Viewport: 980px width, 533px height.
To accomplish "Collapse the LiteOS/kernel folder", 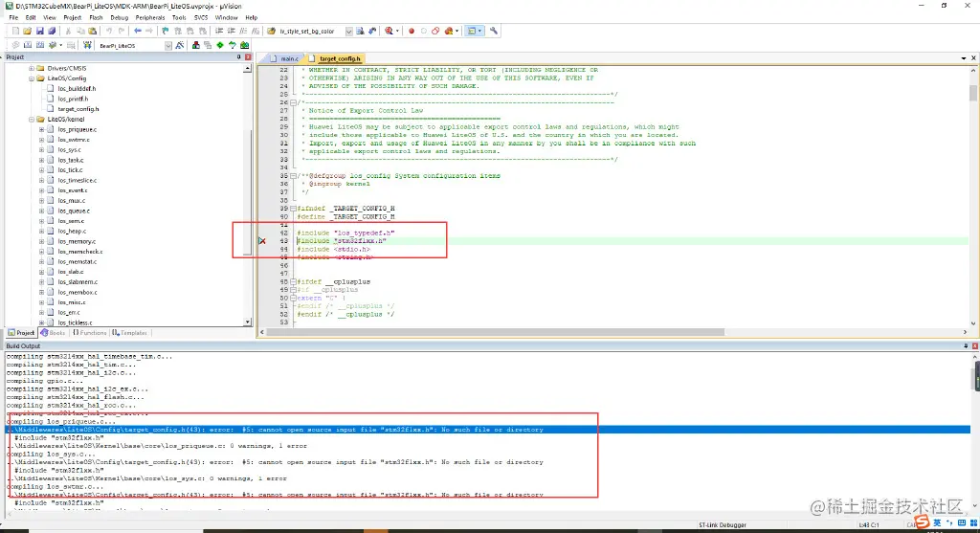I will 32,120.
